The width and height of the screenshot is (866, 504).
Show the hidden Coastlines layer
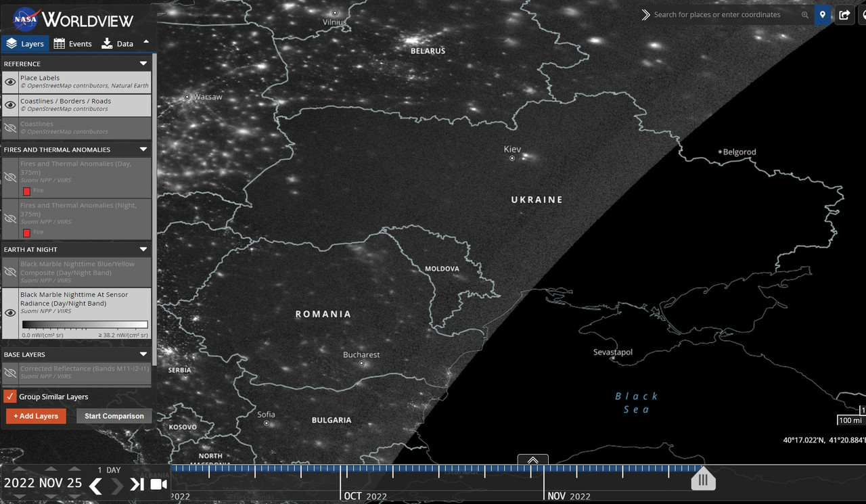pos(10,128)
